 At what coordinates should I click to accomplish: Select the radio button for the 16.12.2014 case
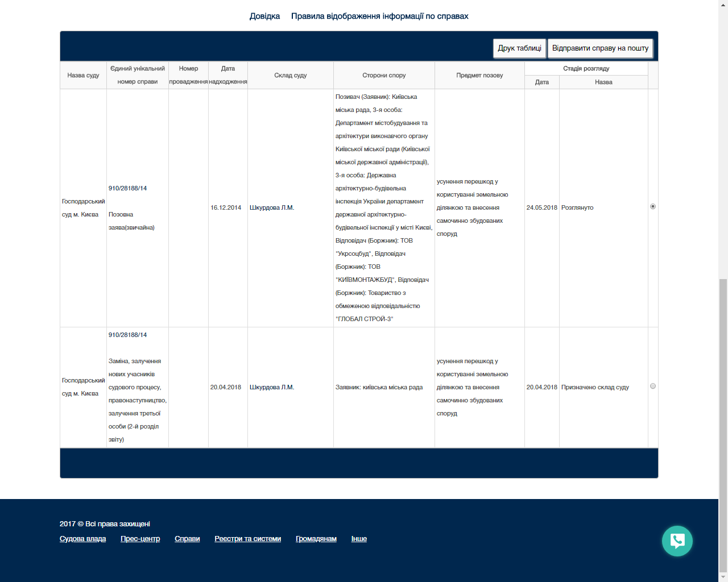click(x=653, y=206)
